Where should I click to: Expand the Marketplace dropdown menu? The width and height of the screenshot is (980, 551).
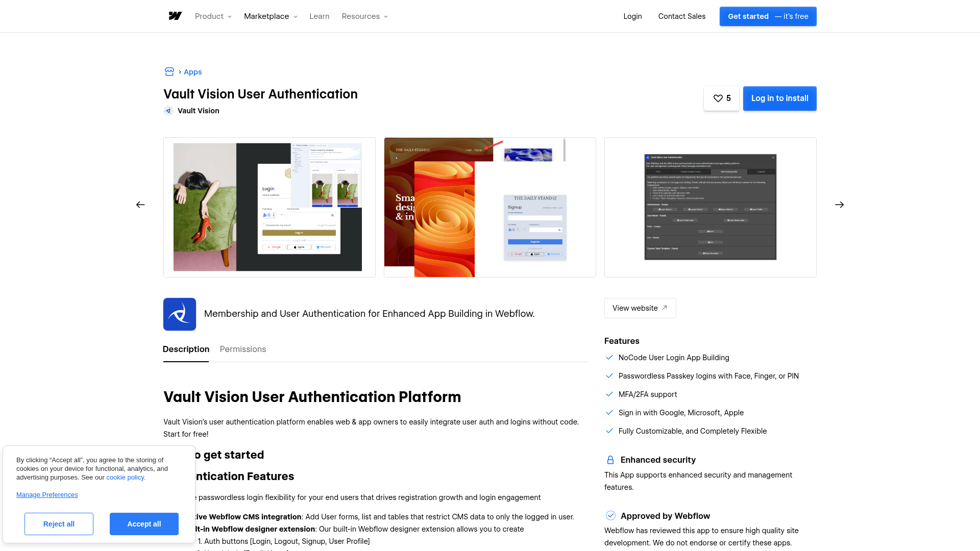click(x=271, y=16)
